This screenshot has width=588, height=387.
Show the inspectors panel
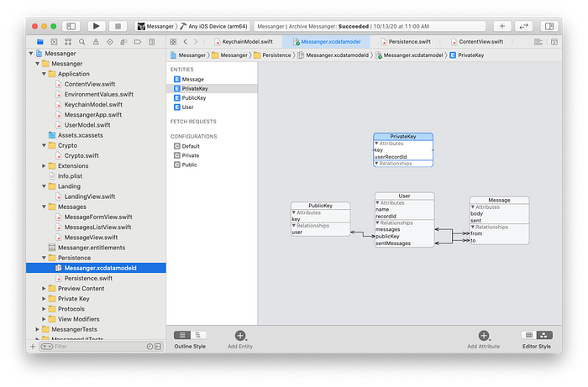549,26
